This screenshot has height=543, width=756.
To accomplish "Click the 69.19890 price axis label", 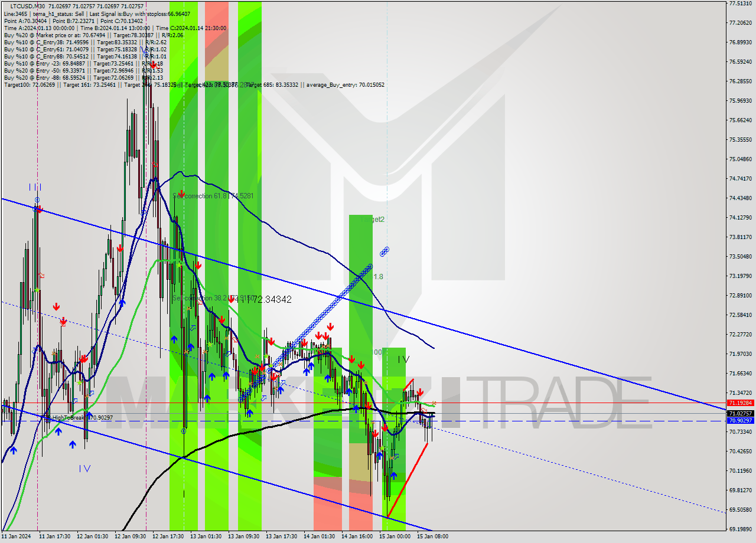I will [741, 529].
